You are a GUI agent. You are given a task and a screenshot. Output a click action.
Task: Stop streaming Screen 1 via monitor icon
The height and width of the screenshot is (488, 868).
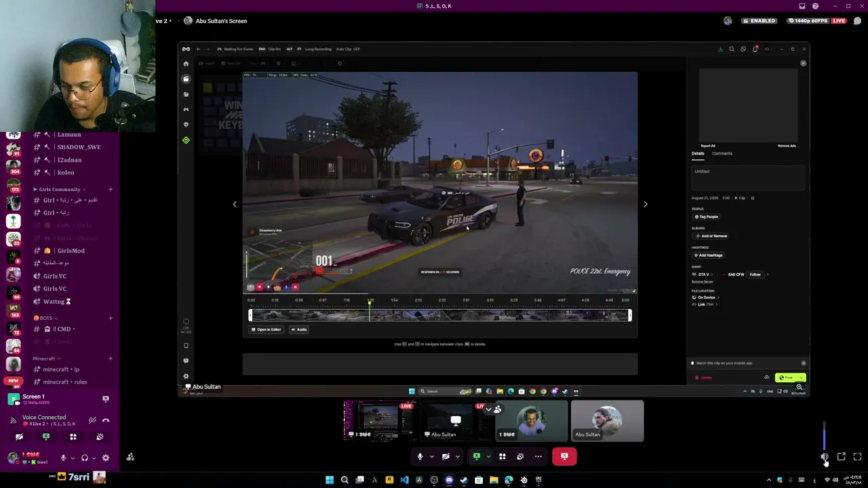pos(106,399)
